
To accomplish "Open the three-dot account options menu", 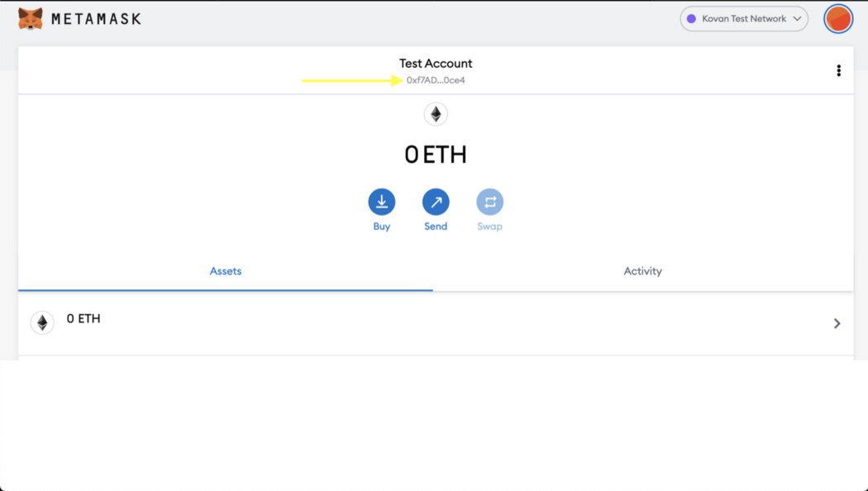I will click(839, 70).
